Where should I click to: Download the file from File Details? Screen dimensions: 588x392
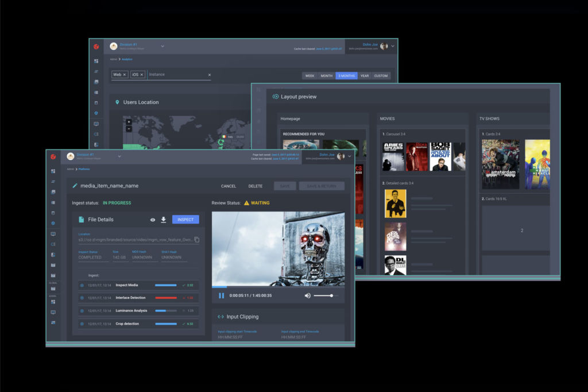click(x=164, y=220)
